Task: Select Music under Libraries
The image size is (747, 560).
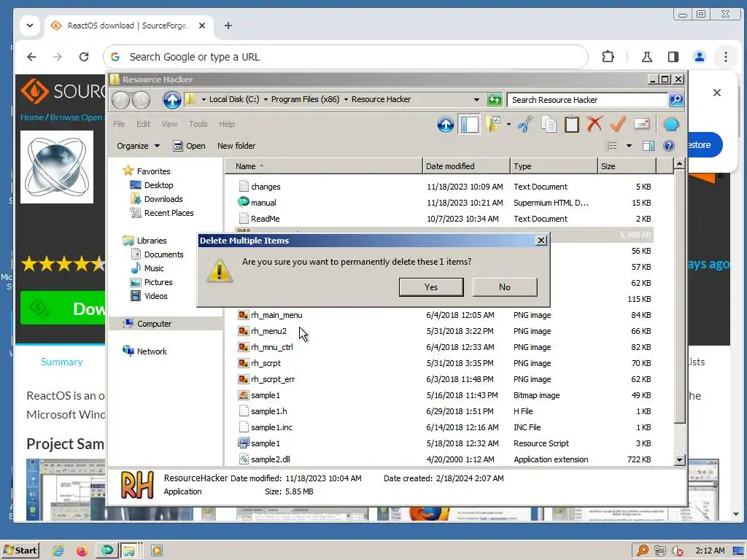Action: pos(154,268)
